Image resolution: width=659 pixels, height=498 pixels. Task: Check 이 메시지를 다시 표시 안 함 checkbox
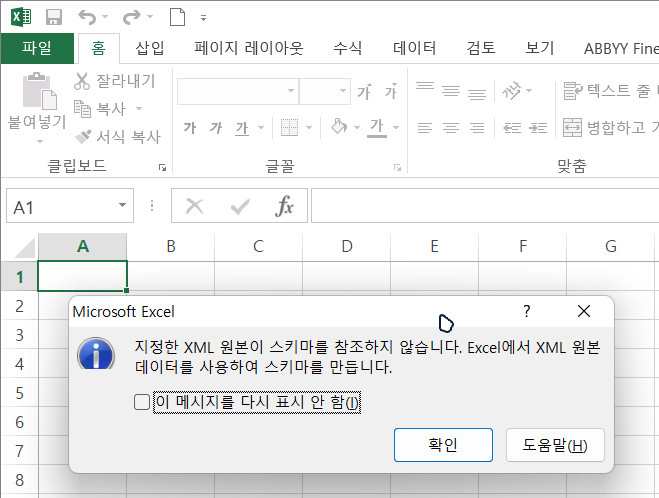pos(142,402)
